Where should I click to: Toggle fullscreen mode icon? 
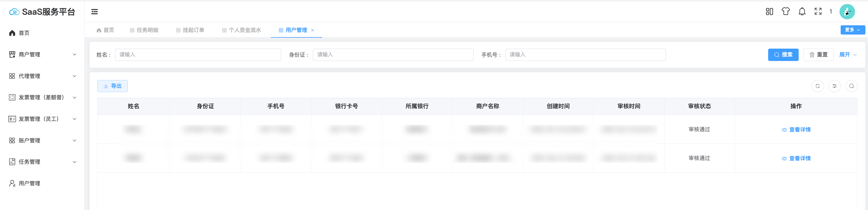(x=818, y=12)
